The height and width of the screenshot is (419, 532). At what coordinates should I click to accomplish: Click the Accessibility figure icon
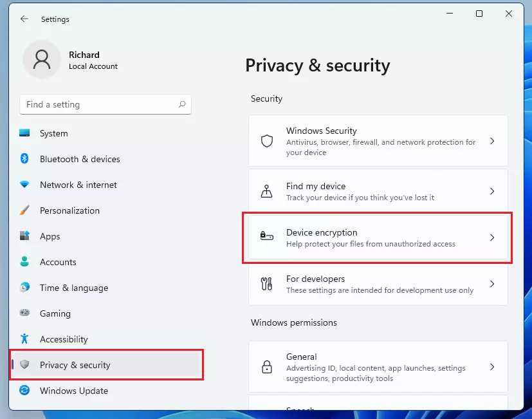tap(24, 339)
